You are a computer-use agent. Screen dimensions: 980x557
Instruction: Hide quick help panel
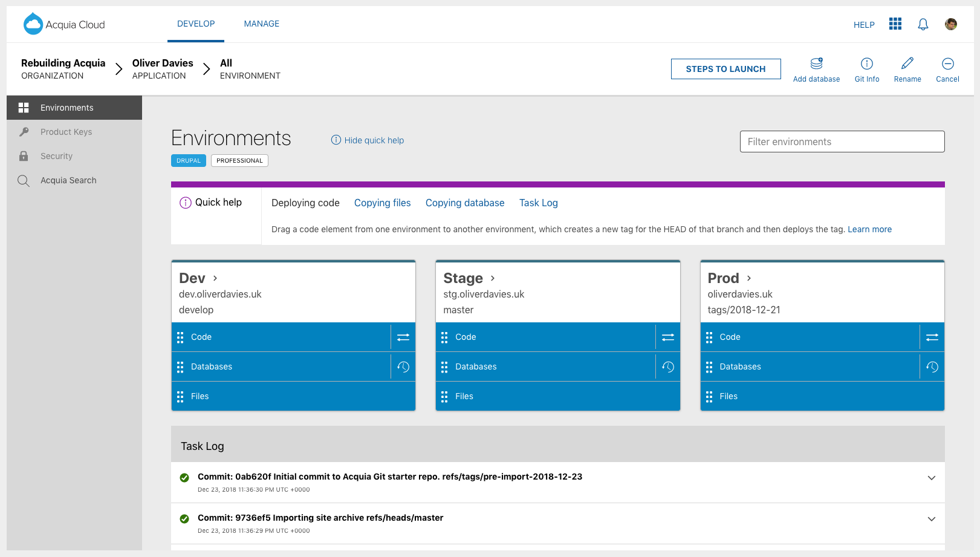click(x=368, y=140)
